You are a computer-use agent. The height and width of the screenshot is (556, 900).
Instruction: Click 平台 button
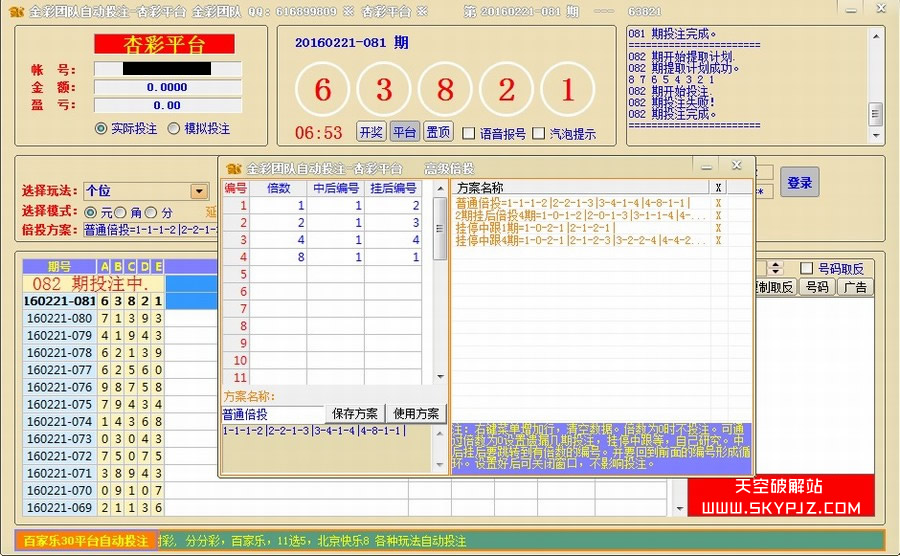click(405, 132)
